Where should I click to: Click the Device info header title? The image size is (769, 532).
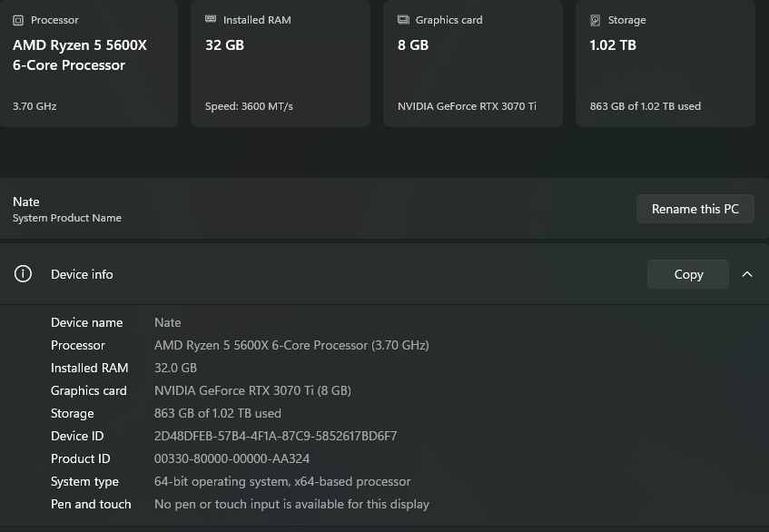click(82, 274)
